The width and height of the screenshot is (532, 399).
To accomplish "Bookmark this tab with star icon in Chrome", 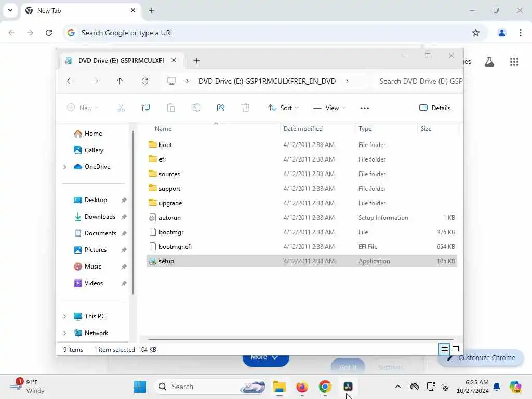I will [476, 33].
